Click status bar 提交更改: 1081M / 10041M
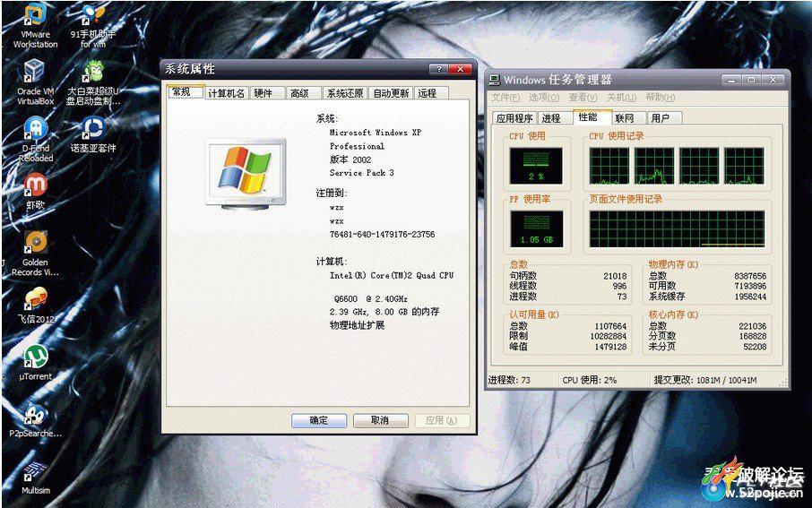Screen dimensions: 812x508 click(x=705, y=380)
